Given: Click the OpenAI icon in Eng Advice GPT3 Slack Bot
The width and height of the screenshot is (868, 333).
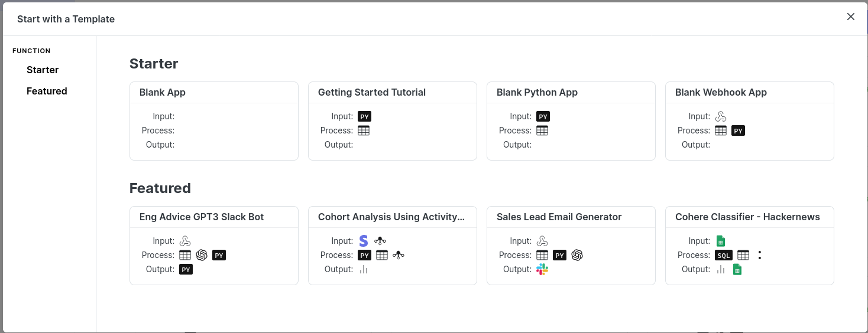Looking at the screenshot, I should point(202,255).
